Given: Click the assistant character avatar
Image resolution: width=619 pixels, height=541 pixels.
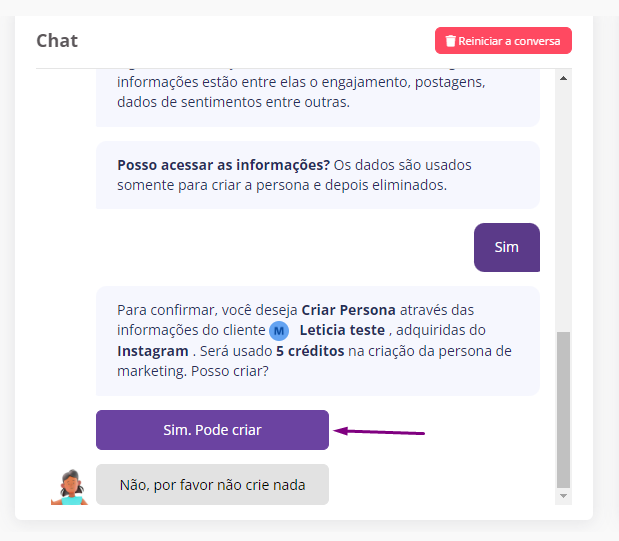Looking at the screenshot, I should (69, 487).
